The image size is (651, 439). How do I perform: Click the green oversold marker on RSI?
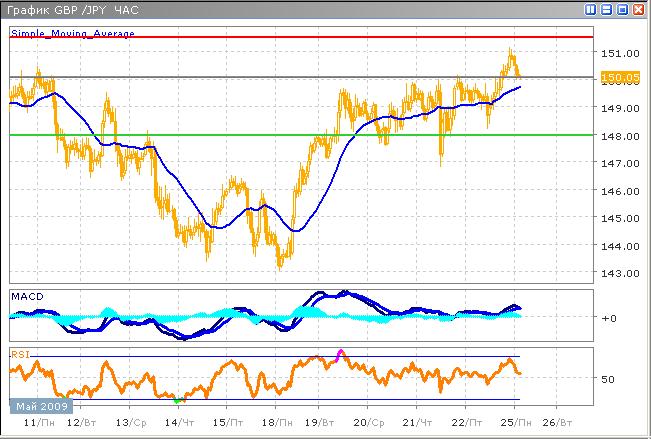(x=177, y=399)
